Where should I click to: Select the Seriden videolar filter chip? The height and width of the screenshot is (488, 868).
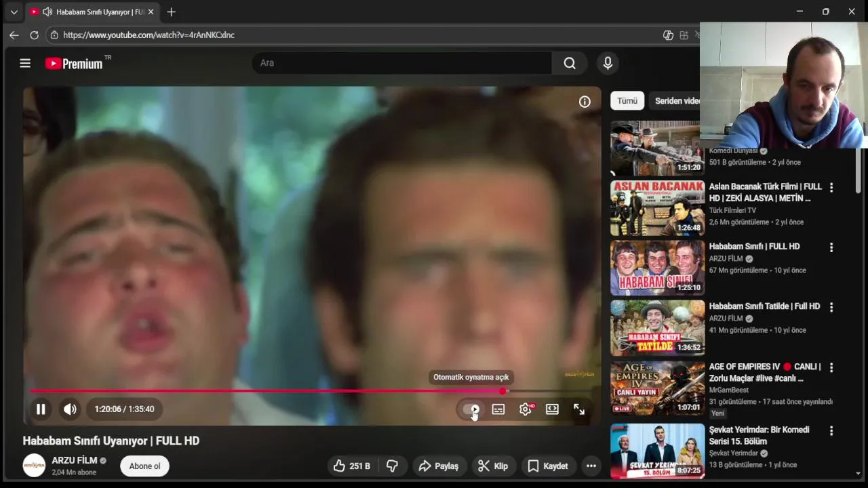[675, 101]
